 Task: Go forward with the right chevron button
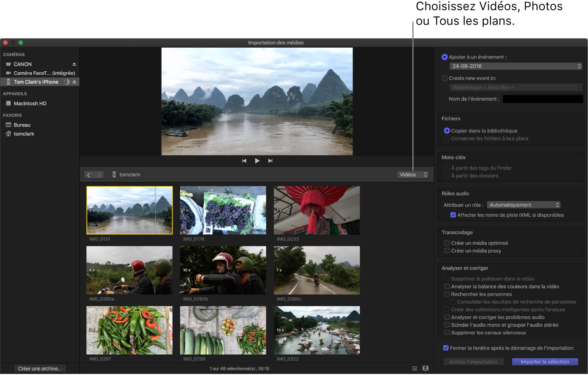[x=99, y=175]
